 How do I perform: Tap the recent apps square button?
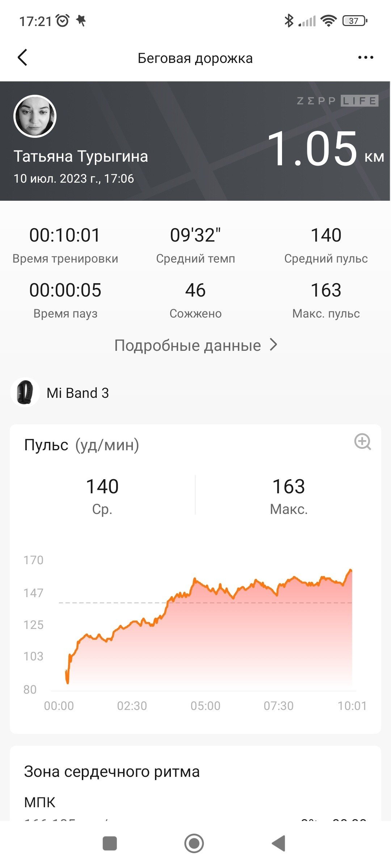(110, 843)
